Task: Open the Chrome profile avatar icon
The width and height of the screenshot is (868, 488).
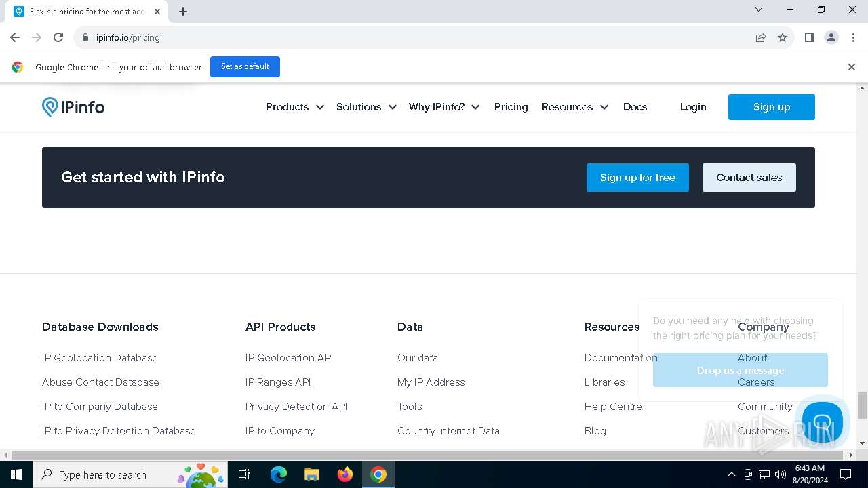Action: [831, 37]
